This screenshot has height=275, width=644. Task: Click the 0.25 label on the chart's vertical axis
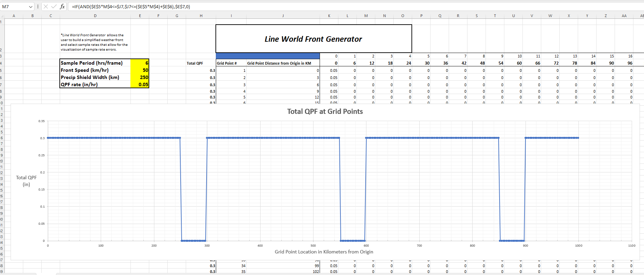point(42,155)
